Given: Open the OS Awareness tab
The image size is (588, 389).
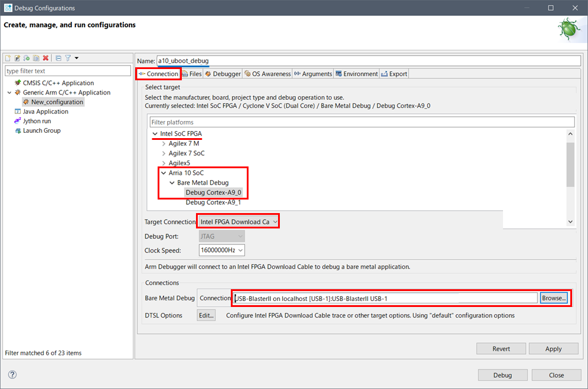Looking at the screenshot, I should (267, 74).
